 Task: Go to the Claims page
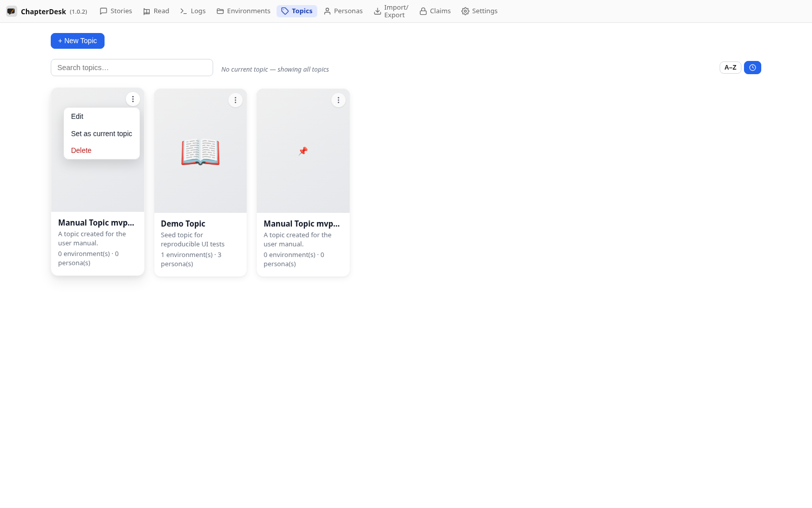[x=435, y=11]
